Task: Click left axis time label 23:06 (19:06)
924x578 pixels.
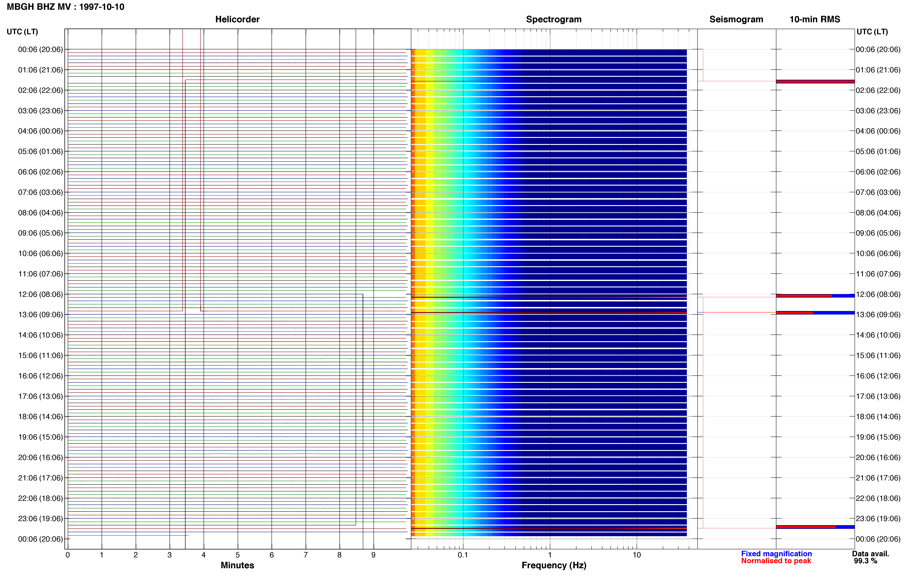Action: [x=41, y=519]
